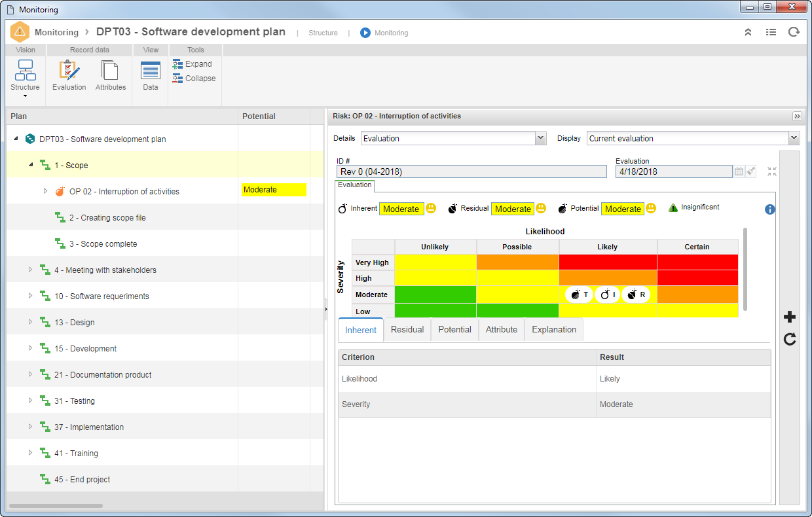Click the T risk marker in the matrix
The height and width of the screenshot is (517, 812).
tap(579, 294)
